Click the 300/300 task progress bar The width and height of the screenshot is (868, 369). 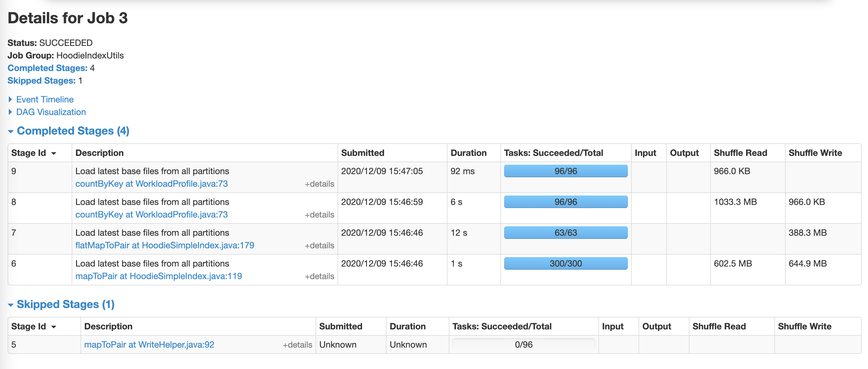click(x=565, y=263)
